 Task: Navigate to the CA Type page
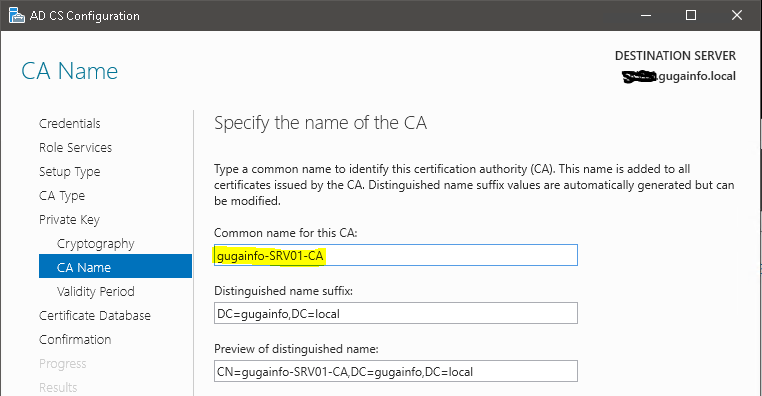pos(62,196)
